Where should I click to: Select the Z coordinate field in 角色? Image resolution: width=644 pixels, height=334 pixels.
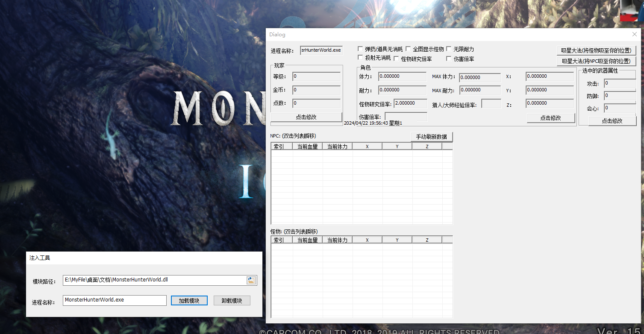[x=550, y=103]
